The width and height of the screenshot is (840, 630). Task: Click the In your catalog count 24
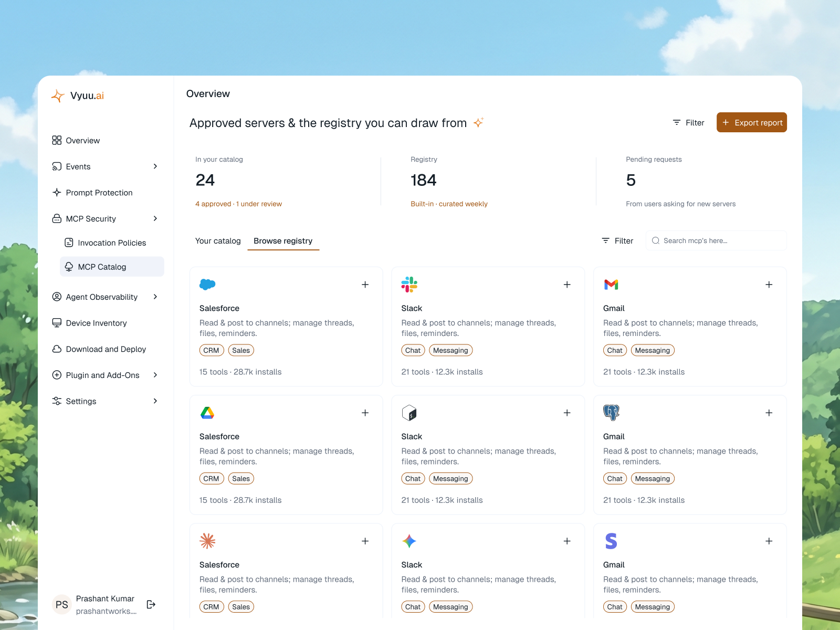(x=205, y=180)
